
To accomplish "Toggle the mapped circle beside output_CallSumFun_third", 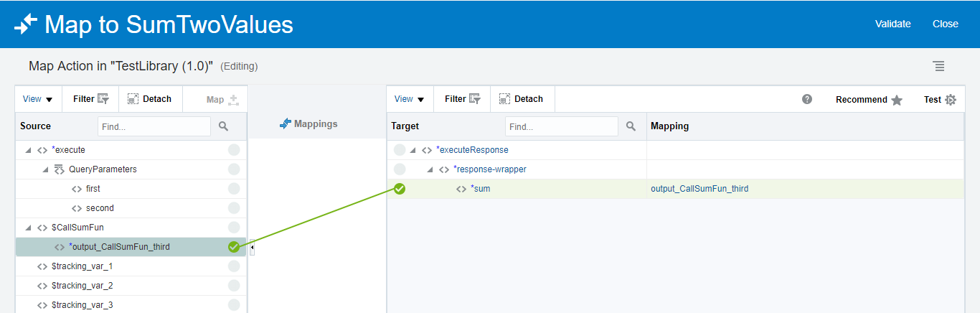I will (234, 247).
